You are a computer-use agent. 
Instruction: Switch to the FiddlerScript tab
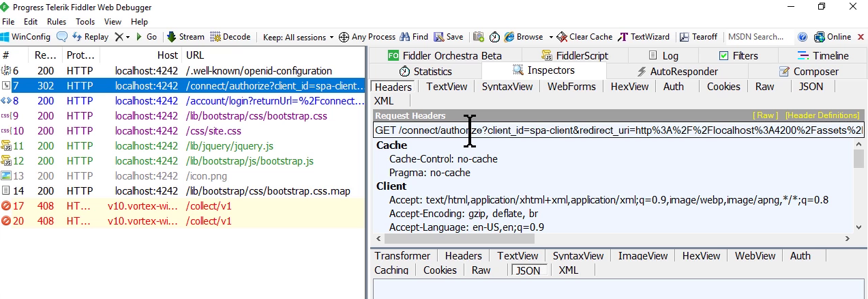tap(574, 56)
